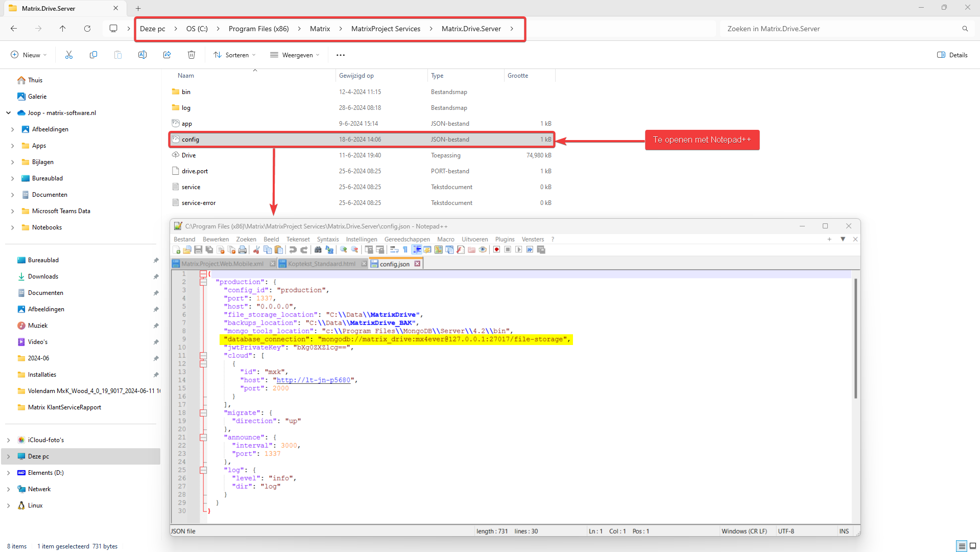Switch to Koptekst_Standaard.html tab
This screenshot has height=552, width=980.
click(x=322, y=264)
